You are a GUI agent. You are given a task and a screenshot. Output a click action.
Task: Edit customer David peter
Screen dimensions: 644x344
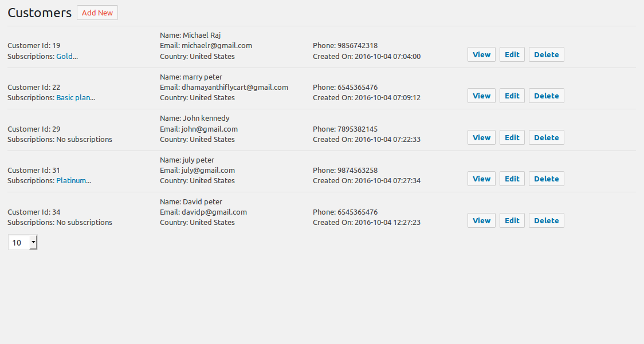pos(512,220)
